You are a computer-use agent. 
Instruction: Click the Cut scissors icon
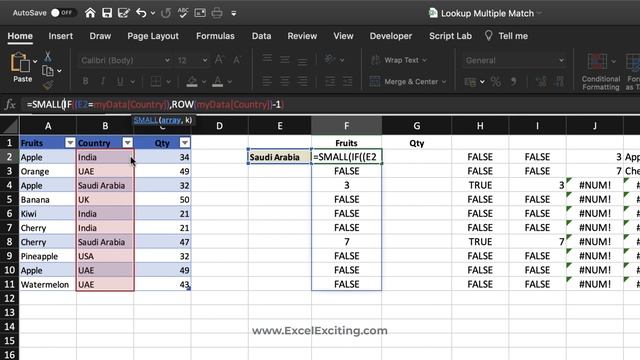point(48,56)
